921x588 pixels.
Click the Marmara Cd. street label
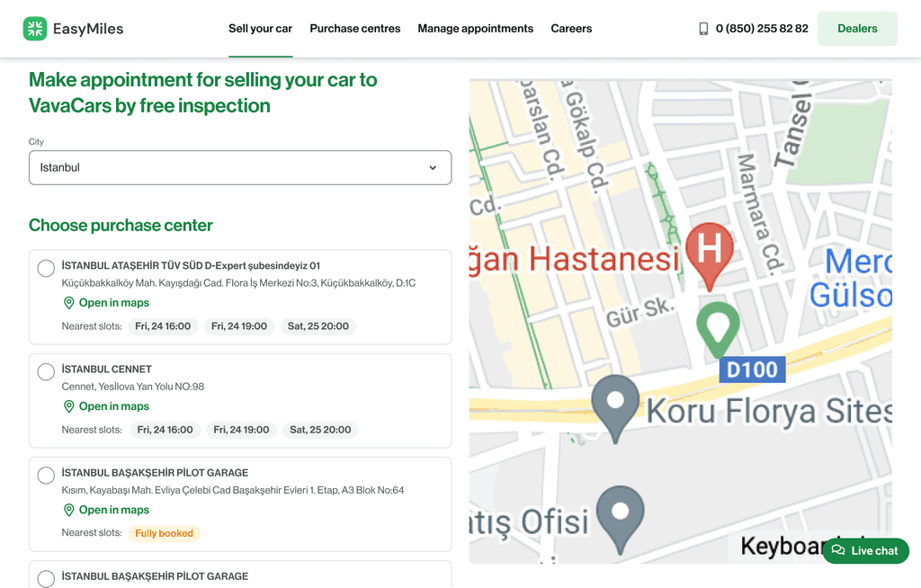point(760,214)
